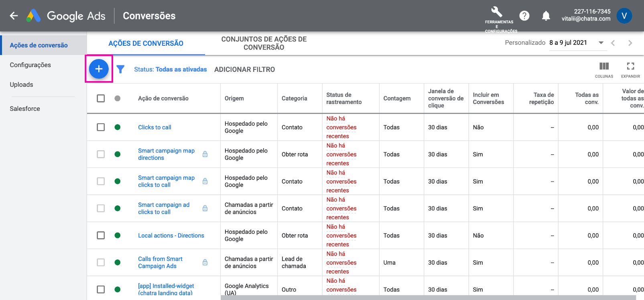The height and width of the screenshot is (300, 644).
Task: Check the Clicks to call row checkbox
Action: pos(101,127)
